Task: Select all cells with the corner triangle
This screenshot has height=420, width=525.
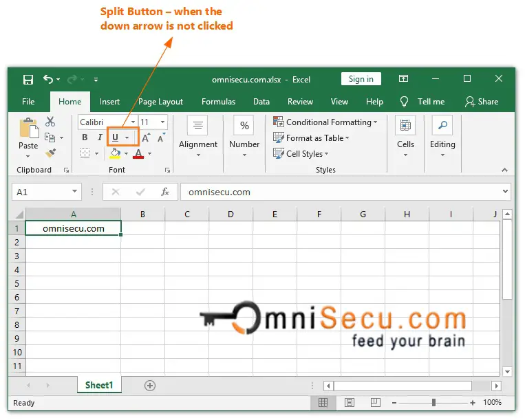Action: click(x=19, y=214)
